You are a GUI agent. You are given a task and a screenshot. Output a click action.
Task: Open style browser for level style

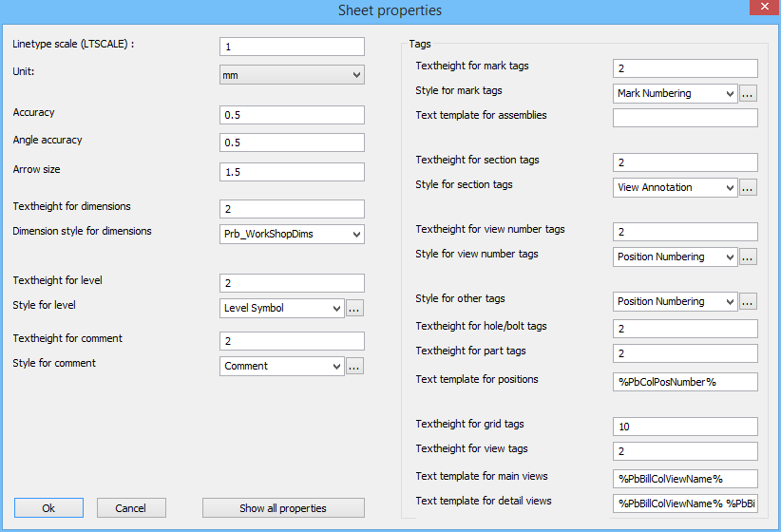coord(354,308)
